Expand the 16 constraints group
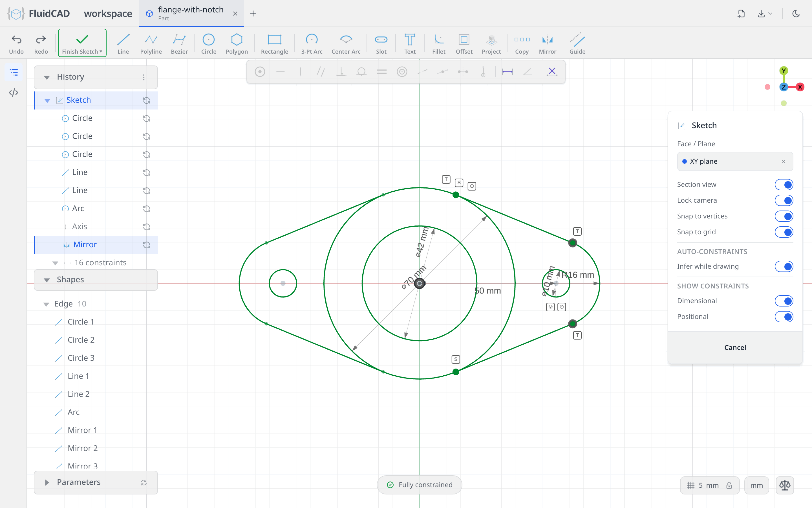812x508 pixels. click(55, 263)
